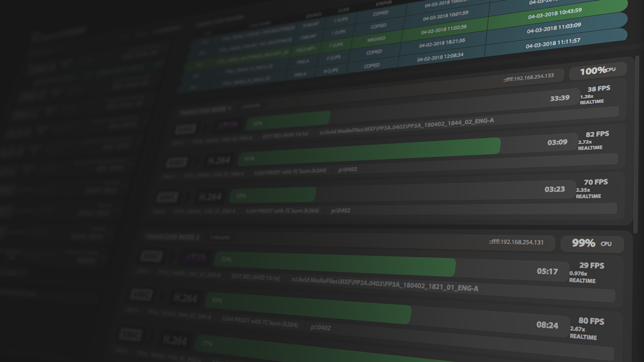This screenshot has width=644, height=362.
Task: Click the 2.72x REALTIME label
Action: tap(590, 145)
